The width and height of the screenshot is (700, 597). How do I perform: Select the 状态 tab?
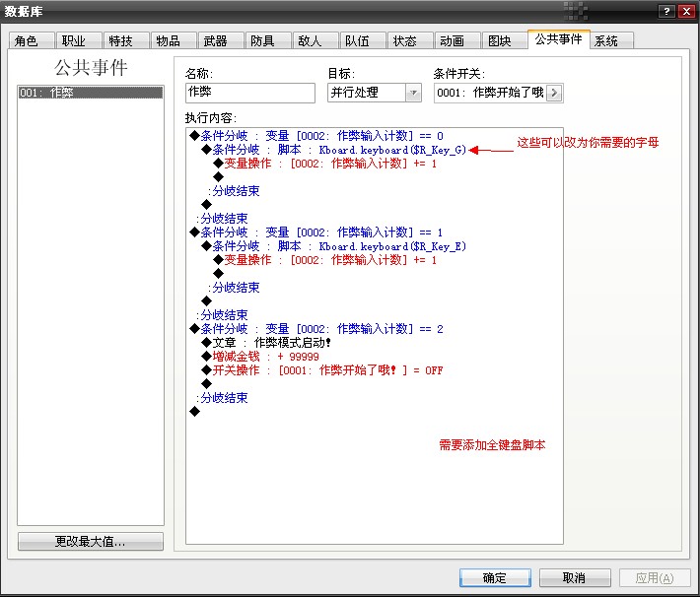pos(410,40)
